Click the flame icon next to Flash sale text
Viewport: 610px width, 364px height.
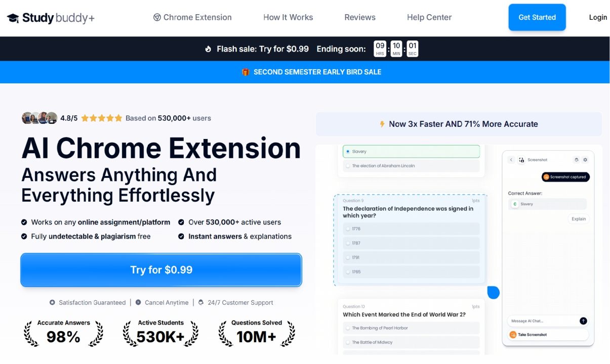208,49
